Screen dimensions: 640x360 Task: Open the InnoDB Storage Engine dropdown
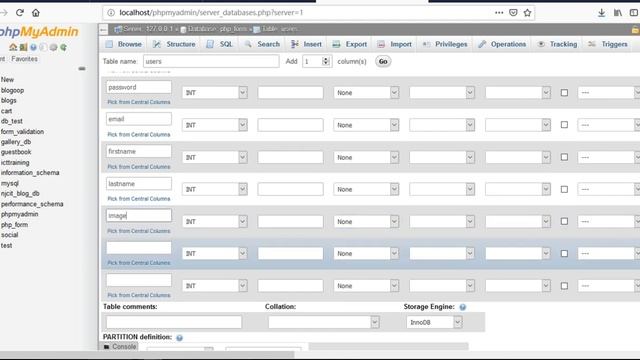[434, 322]
